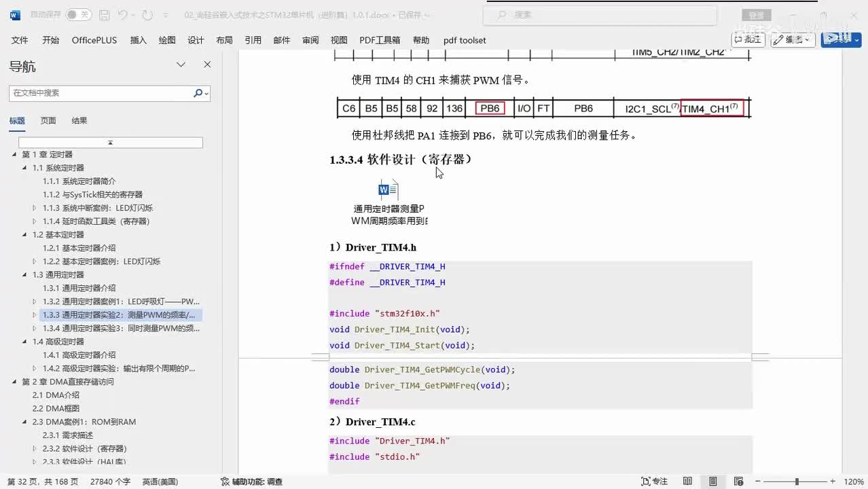Expand the 1.2.2 基本定时器案例 heading
868x489 pixels.
[35, 261]
